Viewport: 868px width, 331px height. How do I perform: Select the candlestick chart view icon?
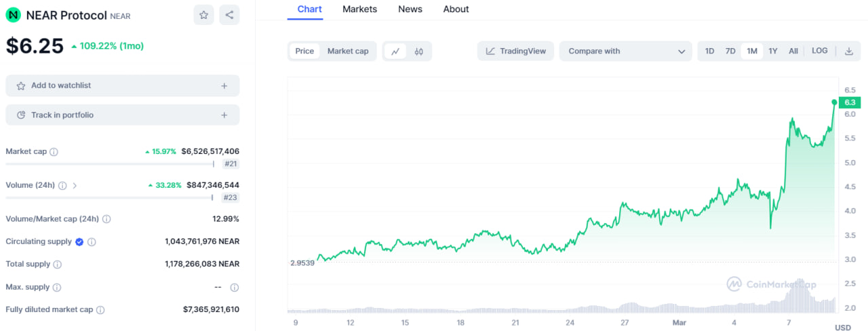pos(418,51)
